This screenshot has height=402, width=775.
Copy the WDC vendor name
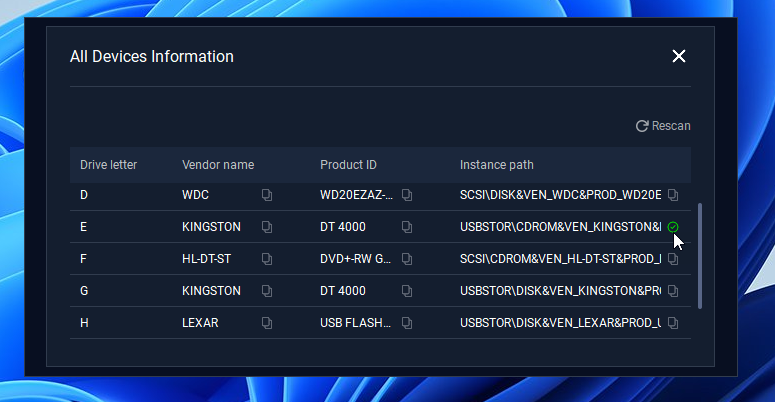tap(267, 195)
